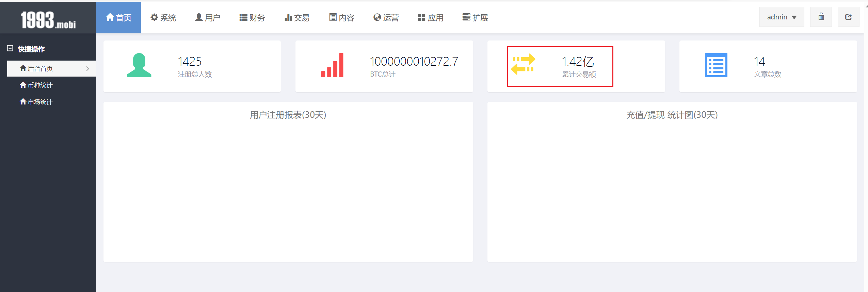
Task: Click the gear icon beside 系统
Action: pos(154,17)
